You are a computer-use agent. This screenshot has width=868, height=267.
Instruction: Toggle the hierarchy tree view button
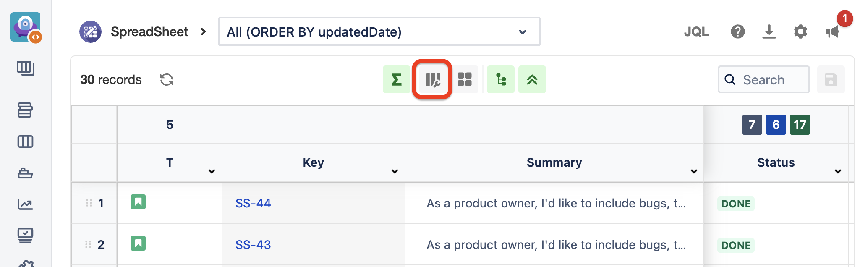click(x=500, y=79)
